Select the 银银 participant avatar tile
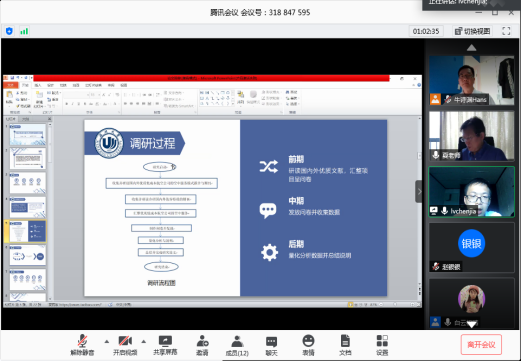 pos(471,247)
